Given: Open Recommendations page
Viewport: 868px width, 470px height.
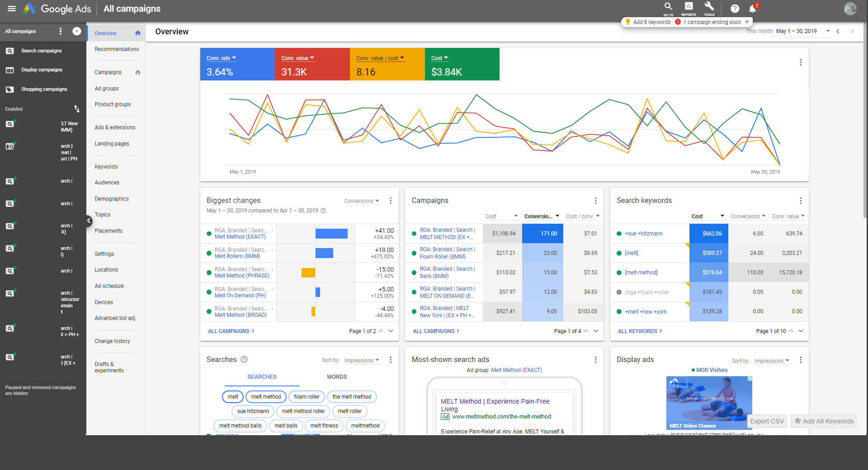Looking at the screenshot, I should coord(117,49).
